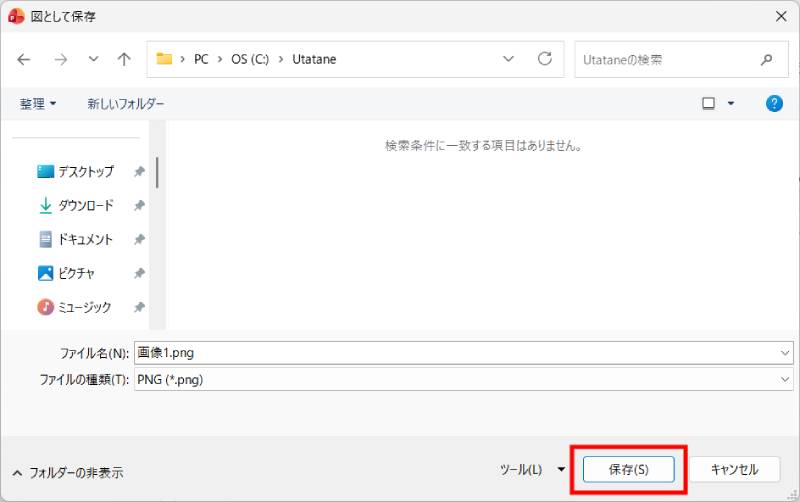The image size is (800, 502).
Task: Click the PowerPoint icon in title bar
Action: click(16, 16)
